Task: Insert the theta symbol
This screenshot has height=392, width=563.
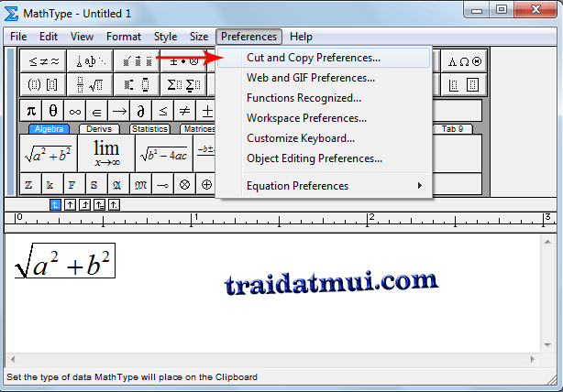Action: pos(53,111)
